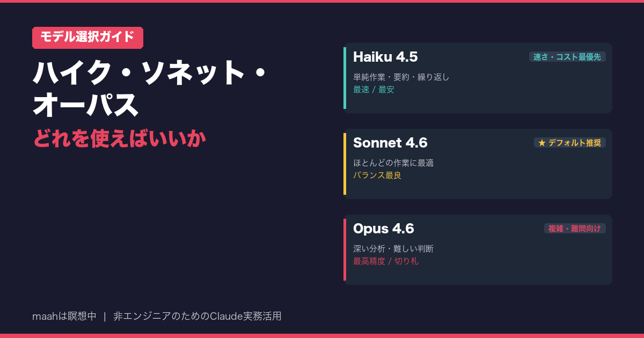Click the red accent bar on the Opus card

click(345, 249)
